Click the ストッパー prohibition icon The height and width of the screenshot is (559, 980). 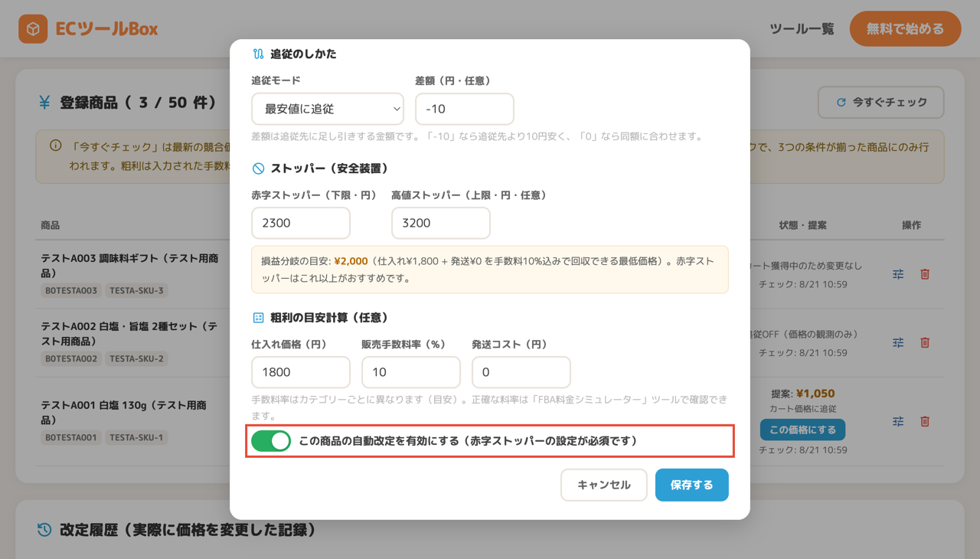258,168
